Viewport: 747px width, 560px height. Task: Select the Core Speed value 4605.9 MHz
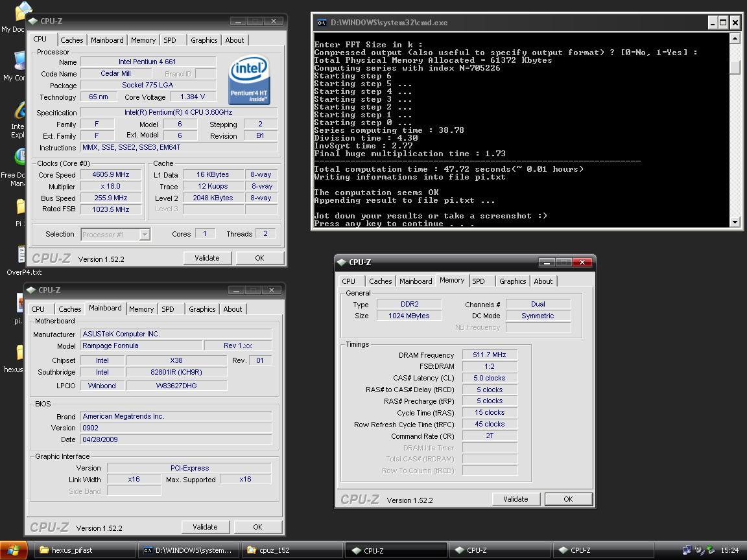[x=111, y=175]
